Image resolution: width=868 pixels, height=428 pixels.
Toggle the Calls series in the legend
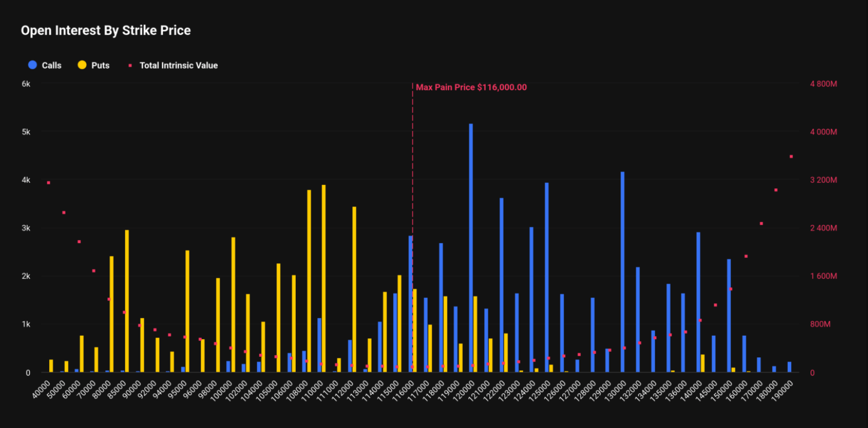coord(44,65)
